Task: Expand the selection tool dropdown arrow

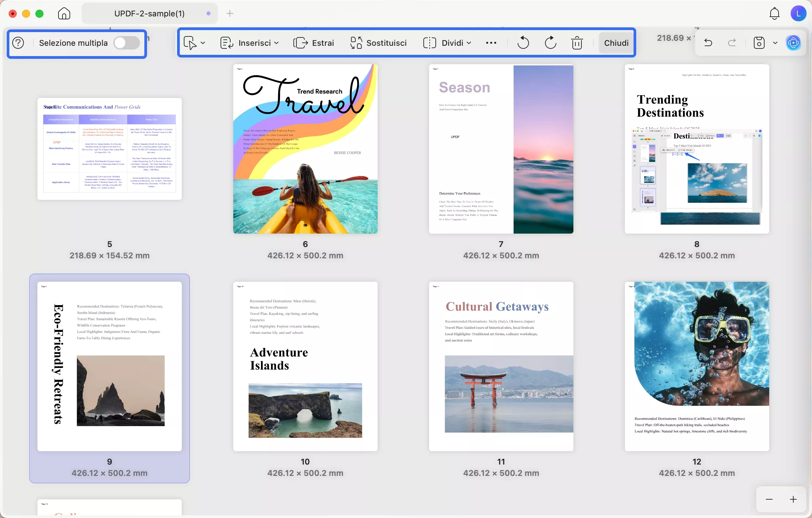Action: (x=202, y=43)
